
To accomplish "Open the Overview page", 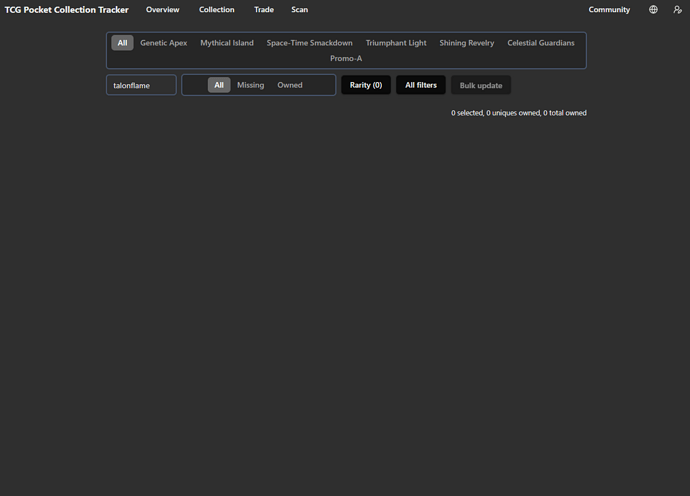I will click(162, 10).
